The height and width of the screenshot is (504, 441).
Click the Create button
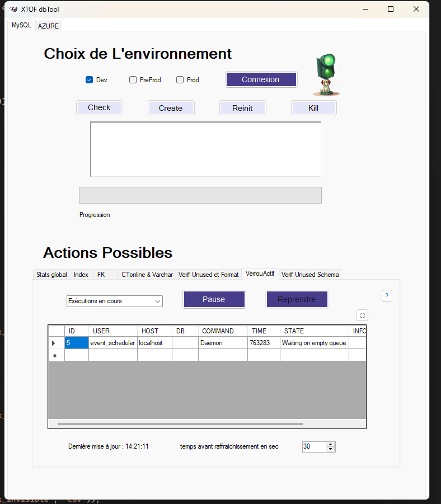coord(171,107)
